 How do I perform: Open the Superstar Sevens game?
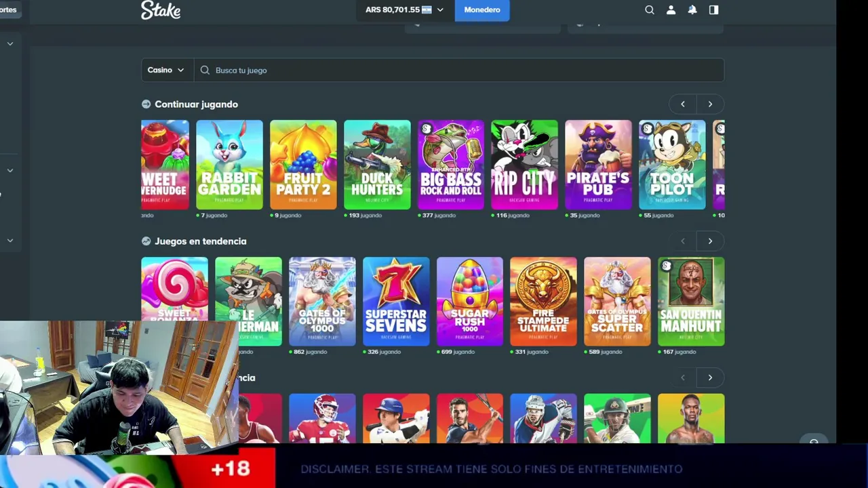pos(396,302)
